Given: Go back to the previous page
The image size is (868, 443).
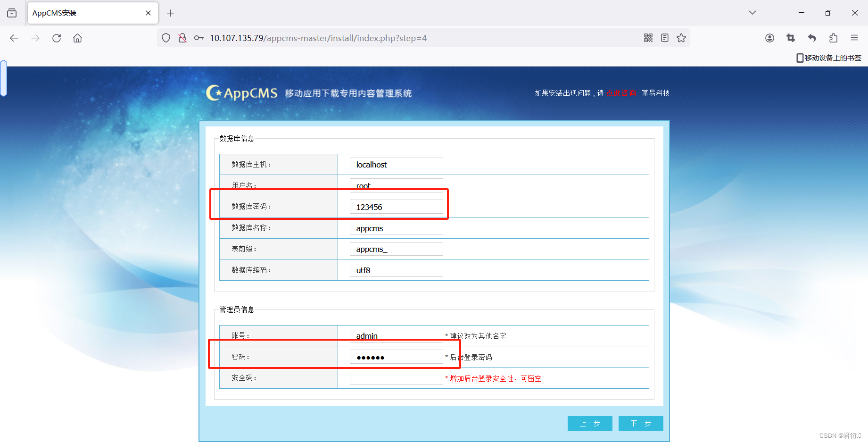Looking at the screenshot, I should pyautogui.click(x=14, y=38).
